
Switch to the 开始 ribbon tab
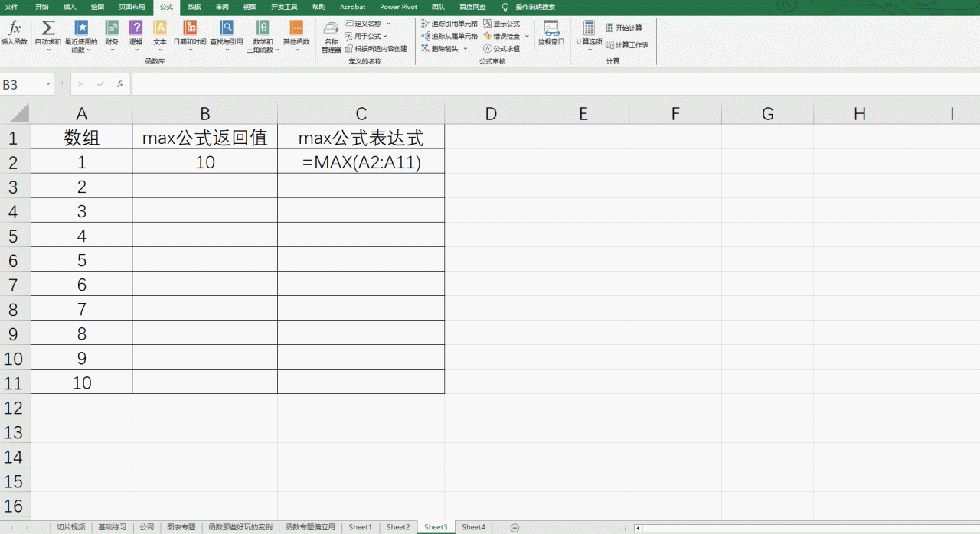click(41, 7)
